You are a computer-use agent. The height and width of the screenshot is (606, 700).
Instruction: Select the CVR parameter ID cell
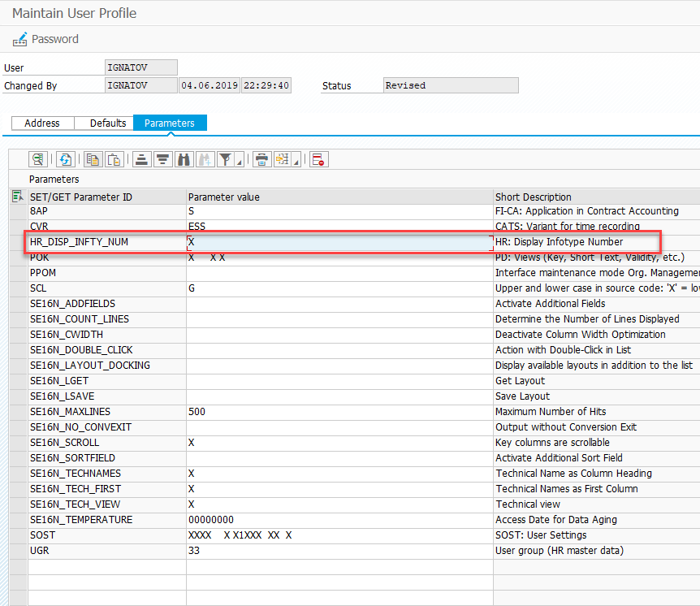106,227
